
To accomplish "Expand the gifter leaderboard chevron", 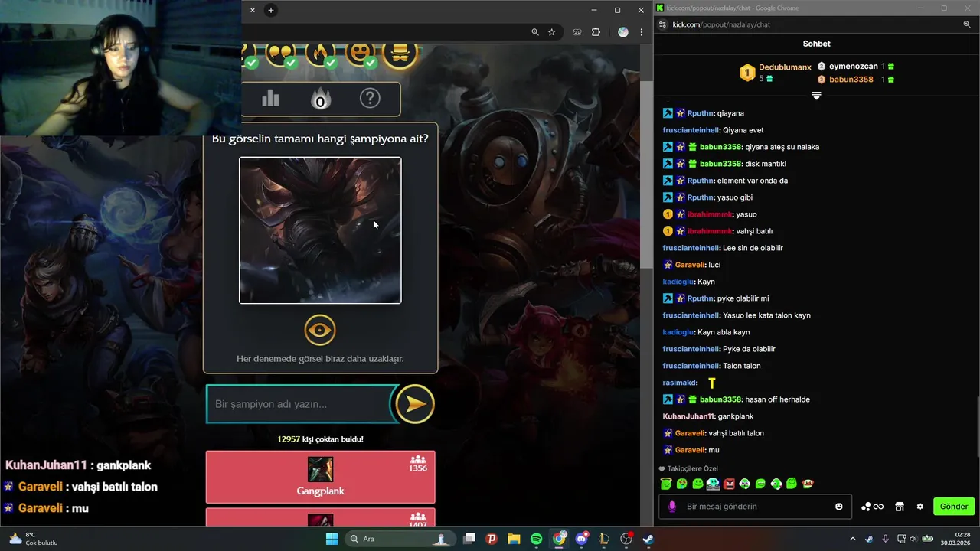I will point(816,96).
